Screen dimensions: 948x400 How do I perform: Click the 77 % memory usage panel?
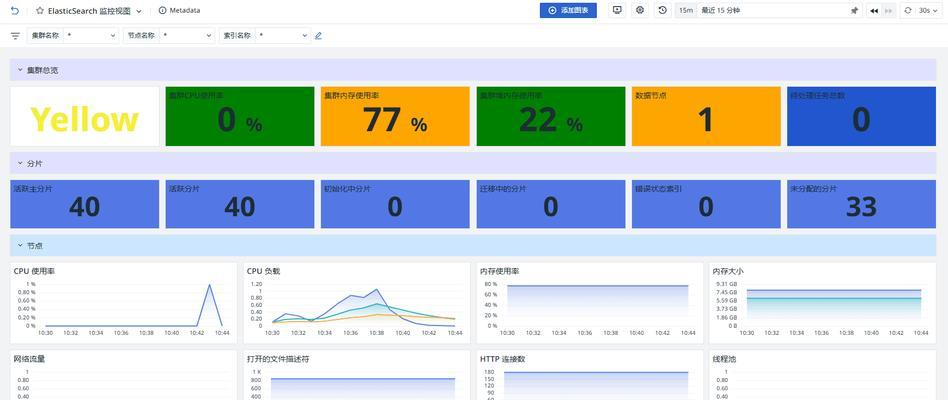pyautogui.click(x=395, y=117)
